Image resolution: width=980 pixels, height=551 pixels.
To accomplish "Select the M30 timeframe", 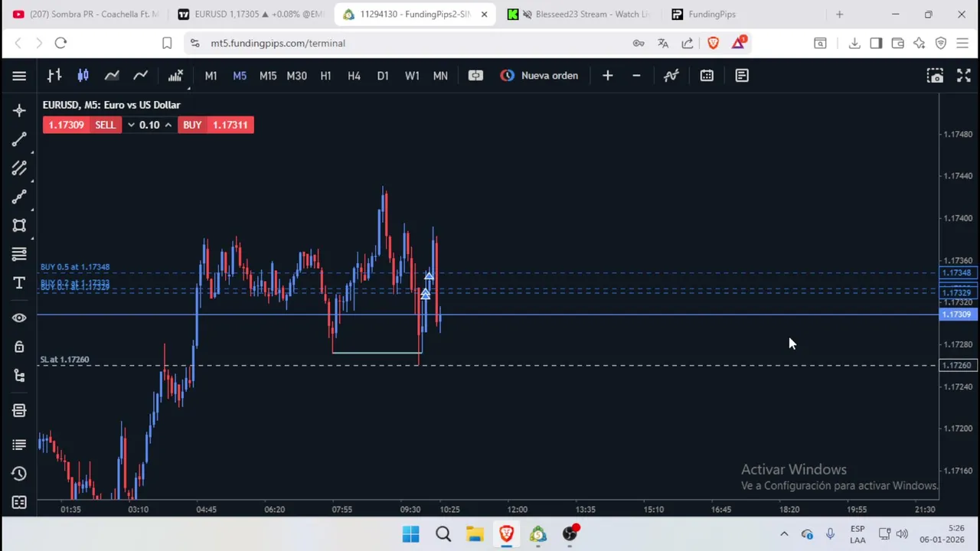I will click(x=296, y=76).
